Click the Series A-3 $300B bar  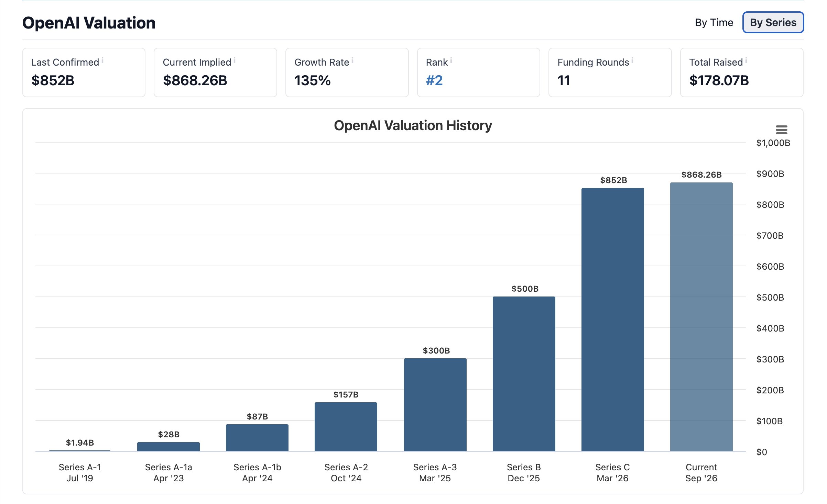435,405
